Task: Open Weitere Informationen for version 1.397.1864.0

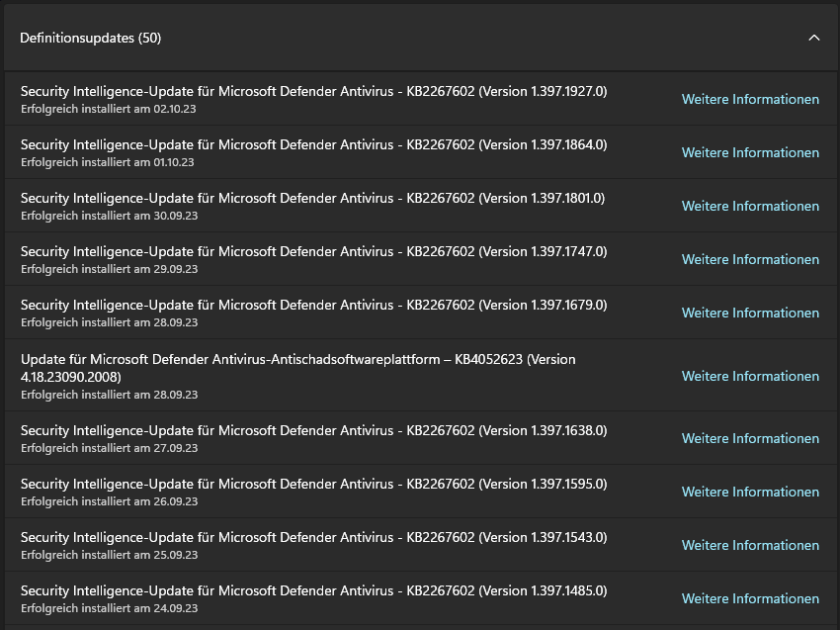Action: pyautogui.click(x=750, y=153)
